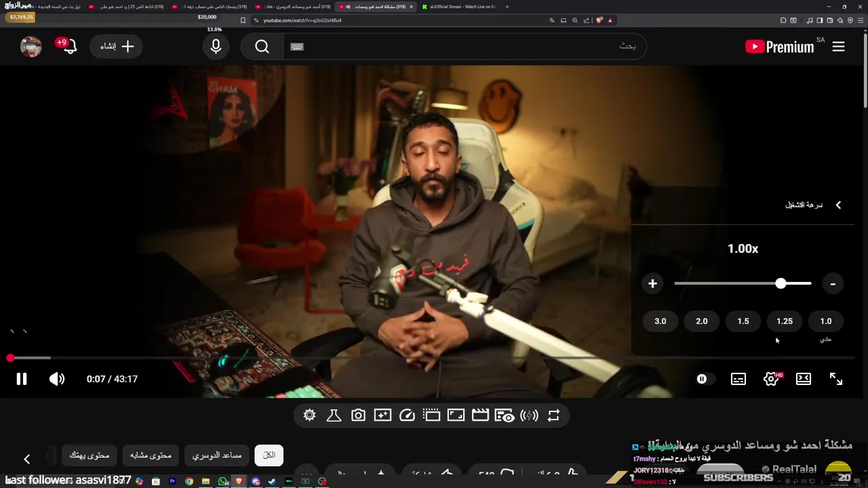Open the flask experiments icon below video
The height and width of the screenshot is (488, 868).
coord(334,415)
